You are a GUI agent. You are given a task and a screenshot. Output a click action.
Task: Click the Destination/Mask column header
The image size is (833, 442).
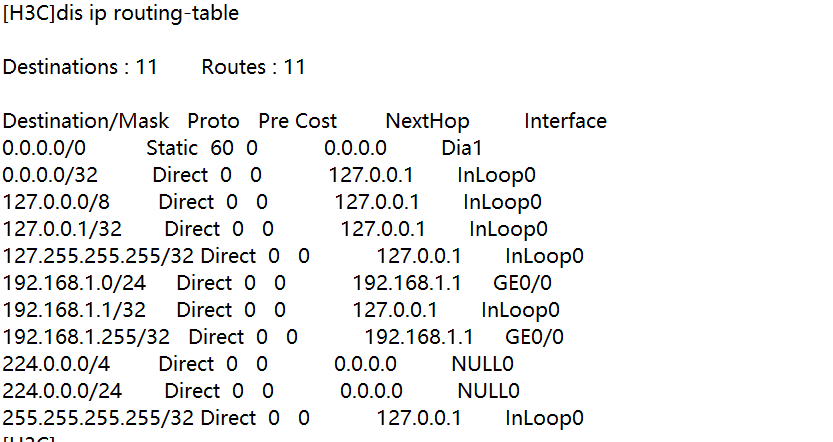pos(86,122)
